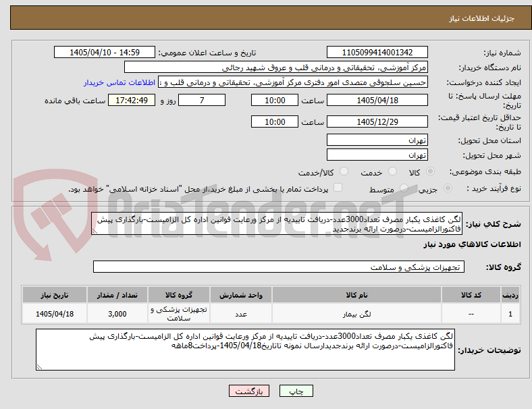Select the کالا/خدمت radio button
Viewport: 532px width, 409px height.
344,171
